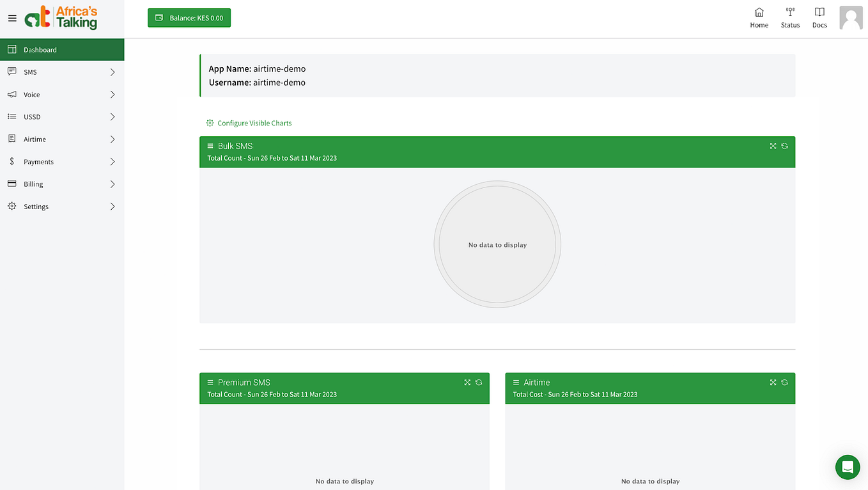Viewport: 868px width, 490px height.
Task: Expand the SMS menu chevron
Action: tap(112, 72)
